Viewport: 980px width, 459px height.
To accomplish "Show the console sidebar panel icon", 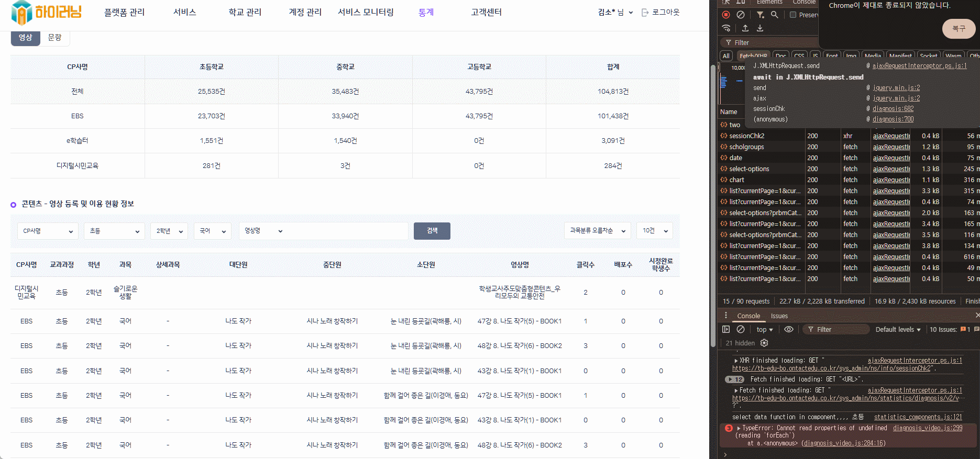I will (726, 329).
